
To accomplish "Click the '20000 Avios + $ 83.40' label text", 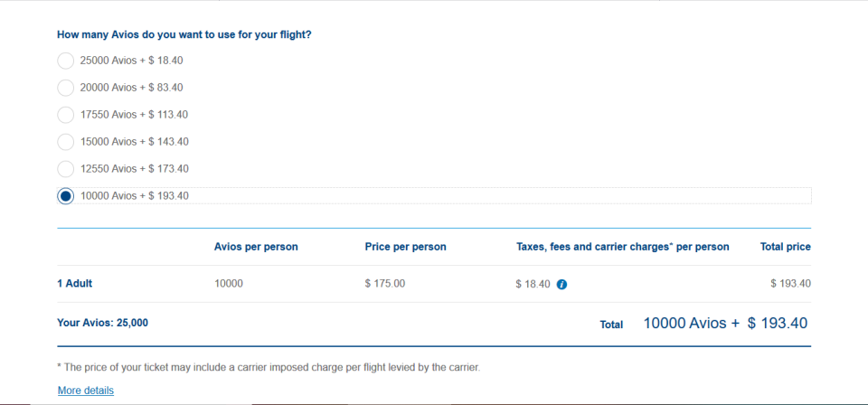I will pyautogui.click(x=131, y=88).
